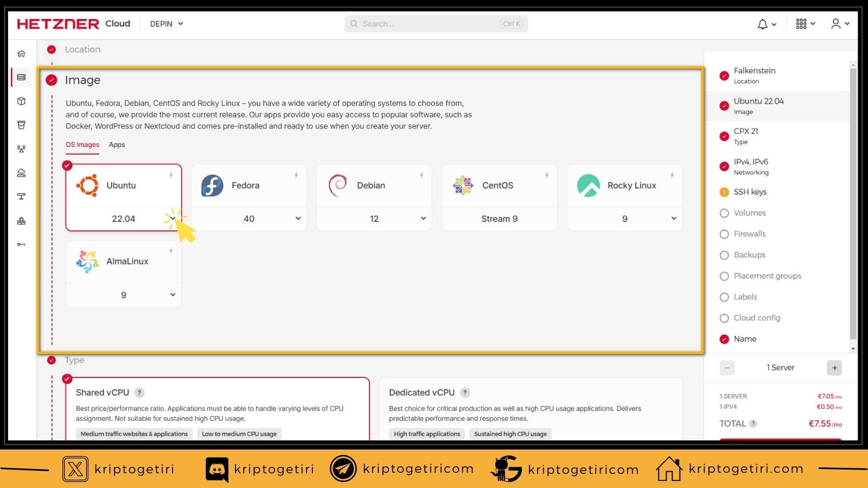
Task: Increase server count with plus button
Action: pos(834,368)
